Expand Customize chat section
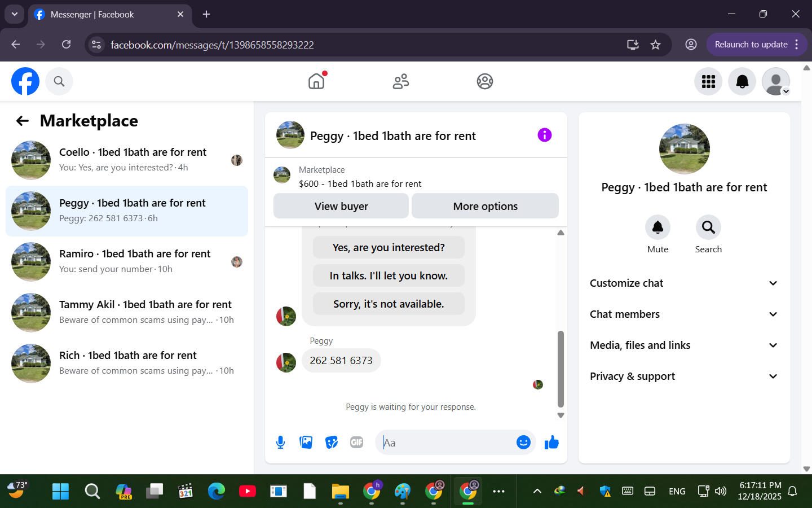 click(684, 283)
